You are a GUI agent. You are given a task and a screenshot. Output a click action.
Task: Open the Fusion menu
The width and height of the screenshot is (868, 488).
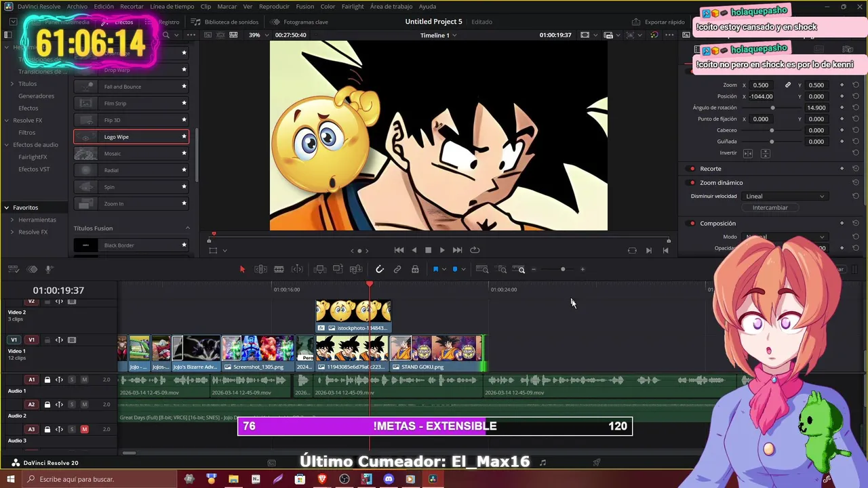[x=305, y=7]
